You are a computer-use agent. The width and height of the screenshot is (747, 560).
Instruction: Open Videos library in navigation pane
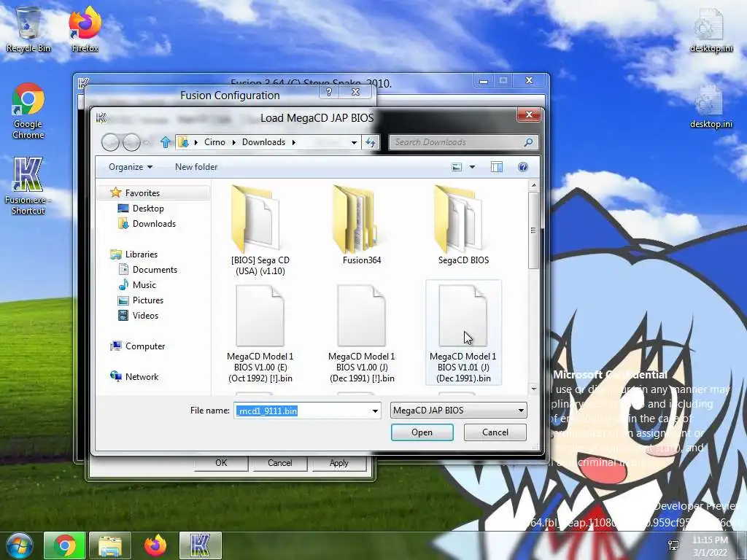145,315
